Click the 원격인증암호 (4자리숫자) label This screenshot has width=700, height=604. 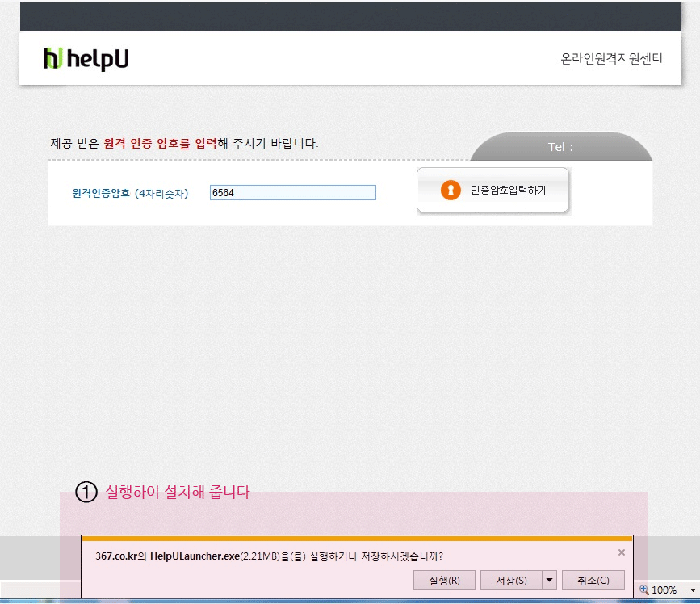[x=130, y=194]
